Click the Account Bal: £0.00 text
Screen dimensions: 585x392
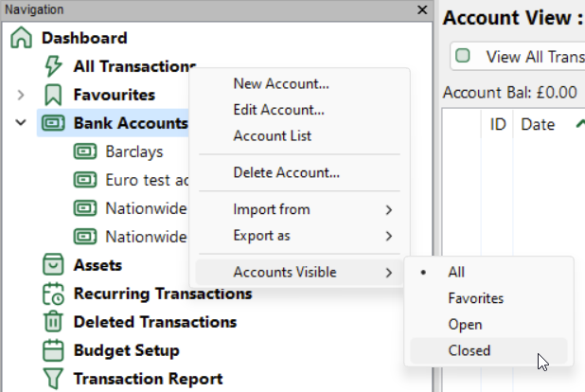(509, 92)
